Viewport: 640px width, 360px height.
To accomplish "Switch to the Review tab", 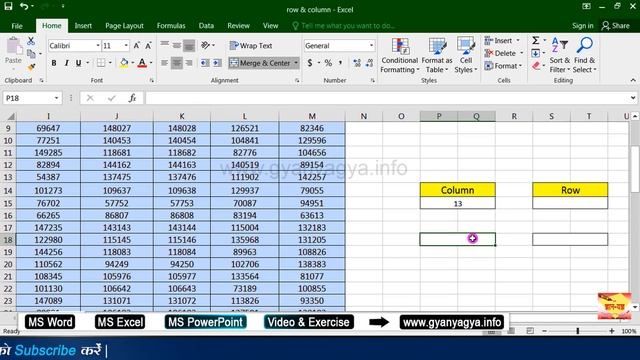I will coord(238,26).
